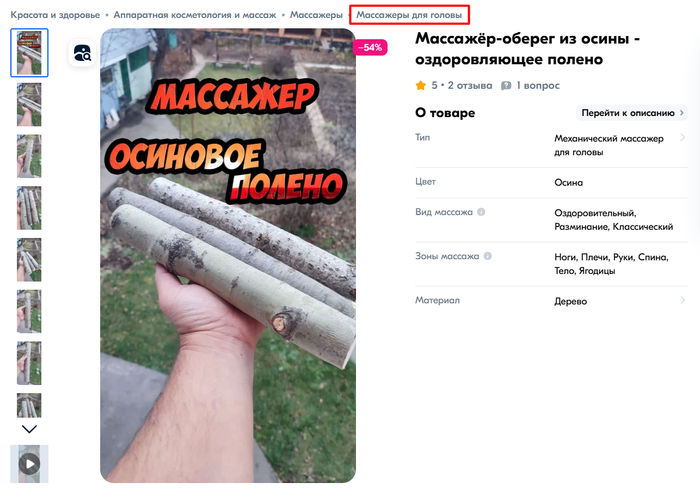Click 'Перейти к описанию' button
700x501 pixels.
[x=632, y=113]
